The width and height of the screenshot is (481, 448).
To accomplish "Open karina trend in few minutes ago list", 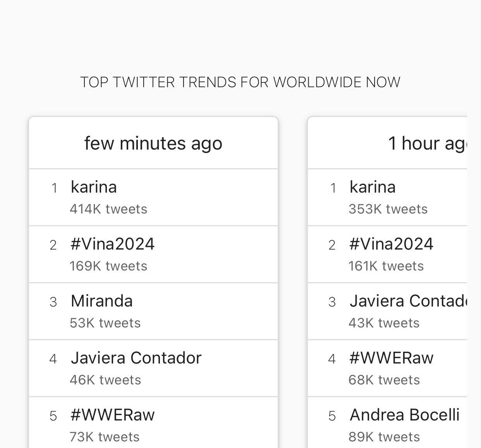I will coord(94,187).
